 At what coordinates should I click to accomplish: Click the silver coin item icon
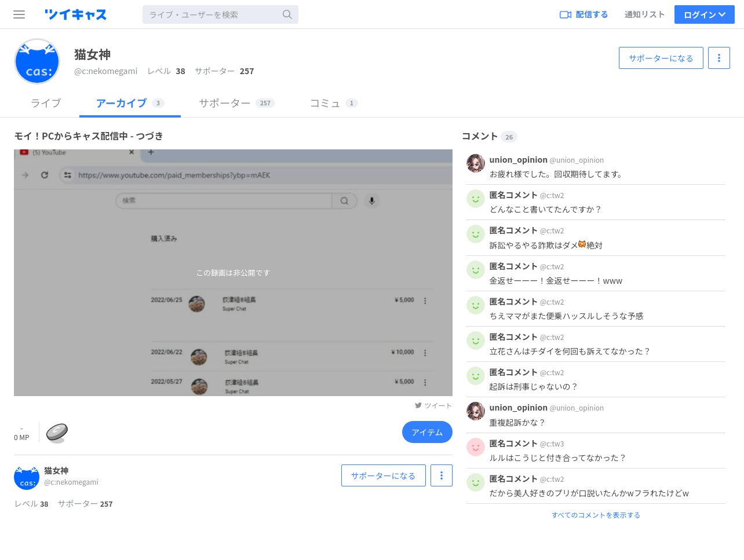tap(57, 433)
